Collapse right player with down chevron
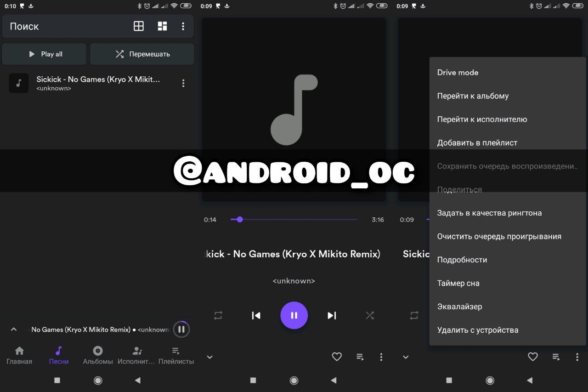 (406, 357)
